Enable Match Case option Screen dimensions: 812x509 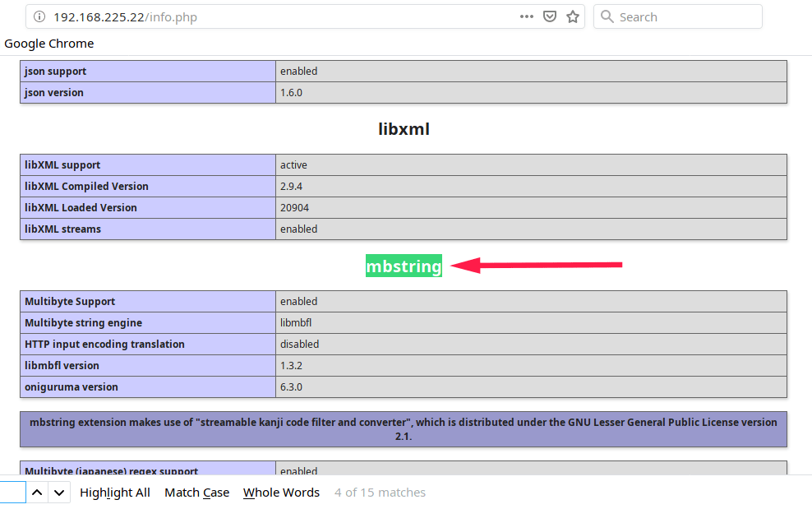197,493
